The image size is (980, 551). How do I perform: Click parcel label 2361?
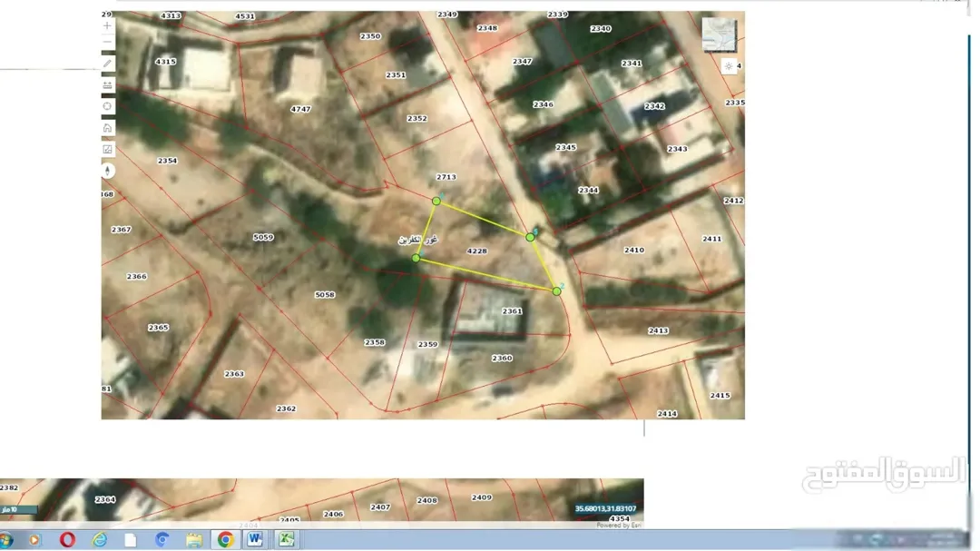(x=512, y=310)
